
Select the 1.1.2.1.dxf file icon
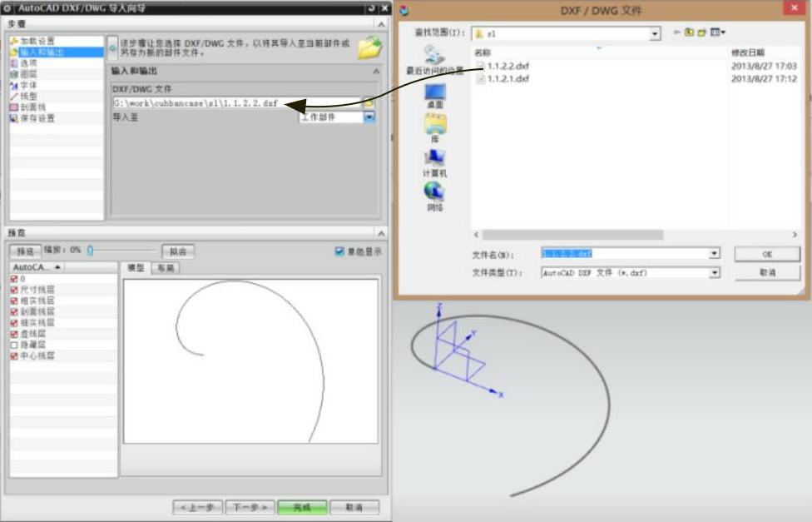click(481, 79)
